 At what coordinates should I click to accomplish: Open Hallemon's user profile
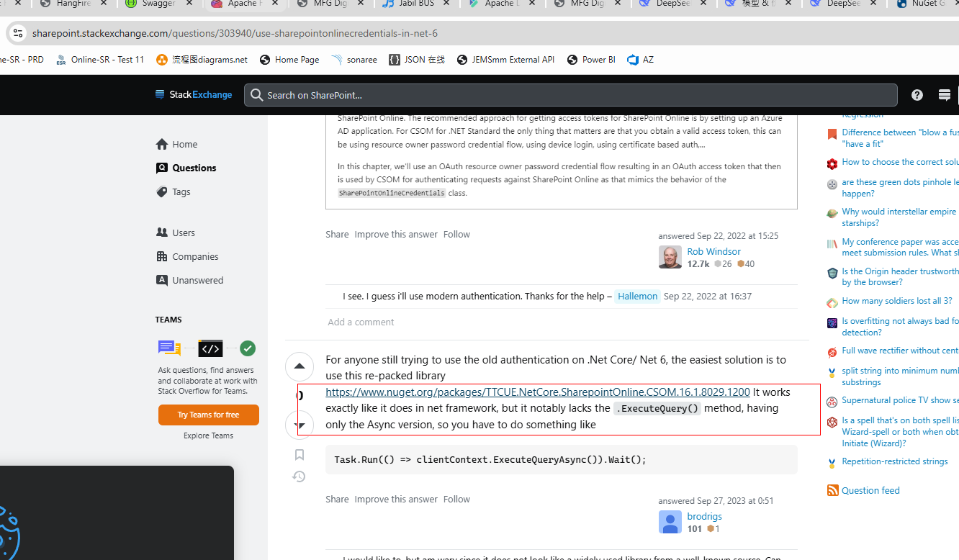pos(637,296)
